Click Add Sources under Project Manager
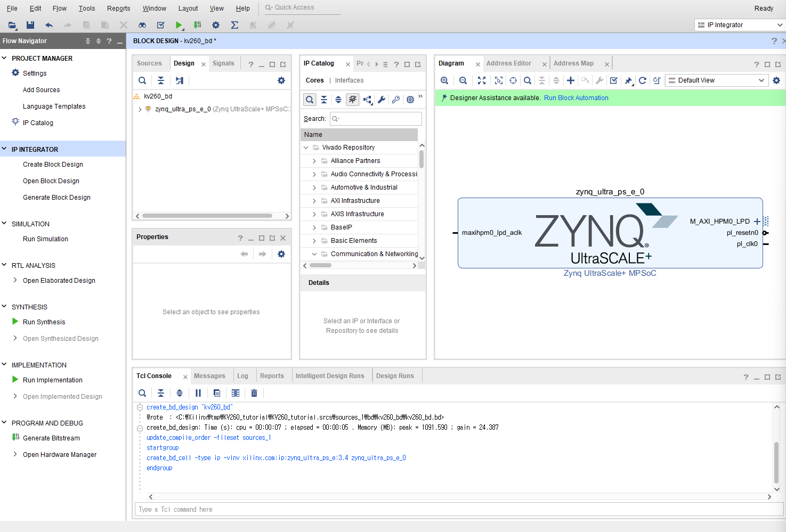The height and width of the screenshot is (532, 786). (x=41, y=90)
